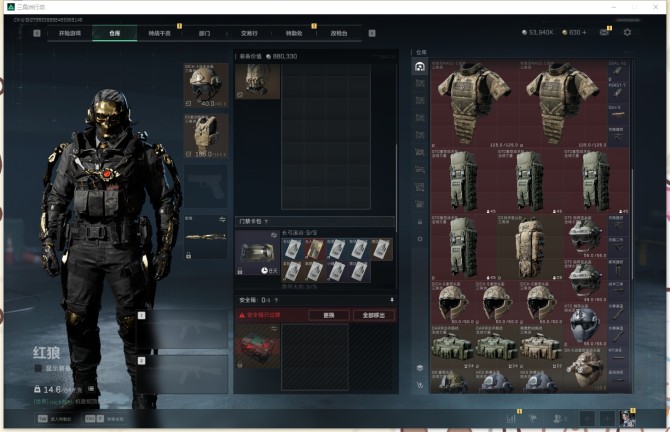
Task: Open the mail envelope icon
Action: [x=604, y=32]
